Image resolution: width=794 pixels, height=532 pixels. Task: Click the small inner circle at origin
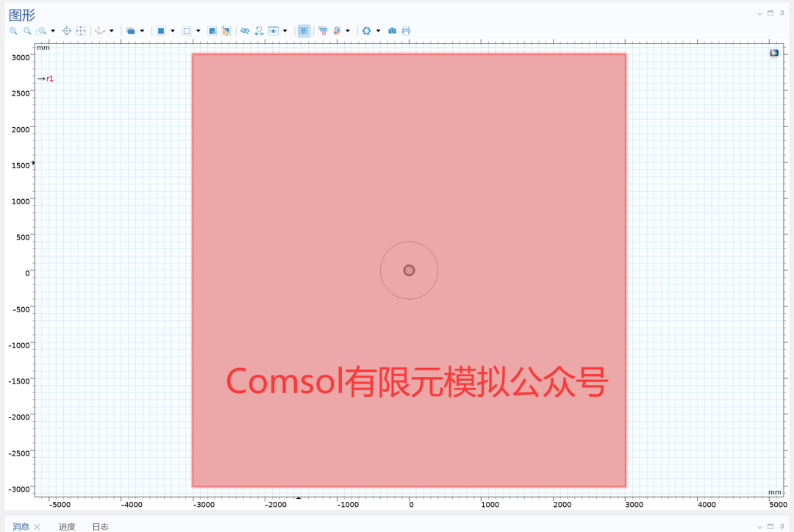[x=409, y=270]
